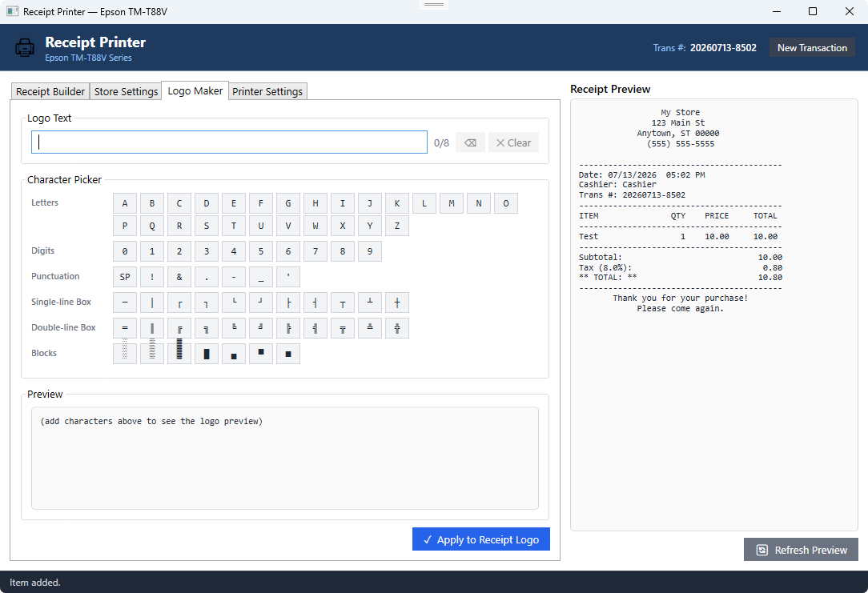Viewport: 868px width, 593px height.
Task: Pick digit 7 in Character Picker
Action: (315, 251)
